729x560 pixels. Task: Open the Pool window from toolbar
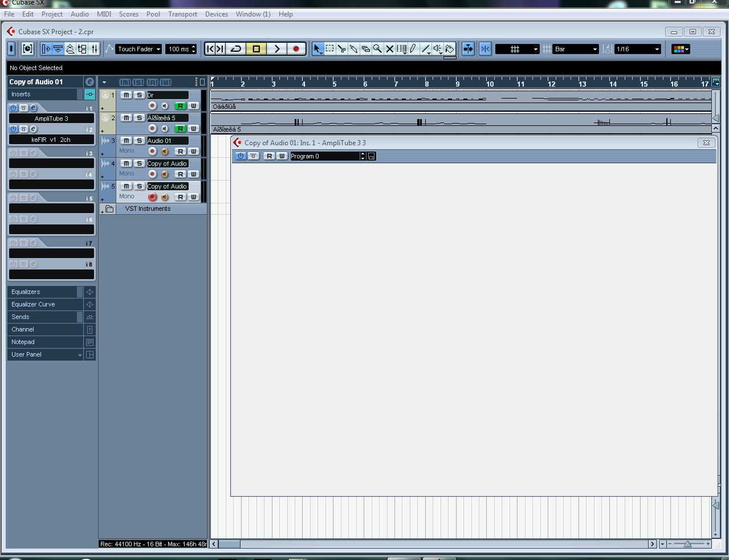[x=82, y=49]
